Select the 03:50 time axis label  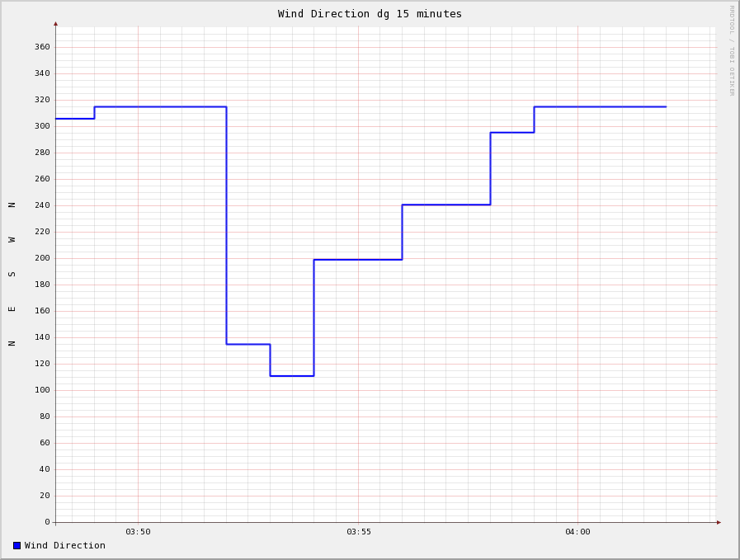[x=138, y=532]
